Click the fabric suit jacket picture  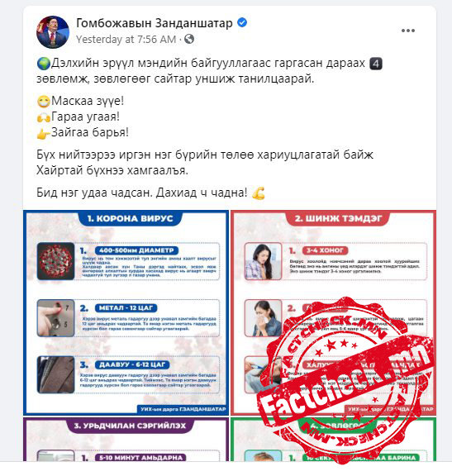[56, 375]
